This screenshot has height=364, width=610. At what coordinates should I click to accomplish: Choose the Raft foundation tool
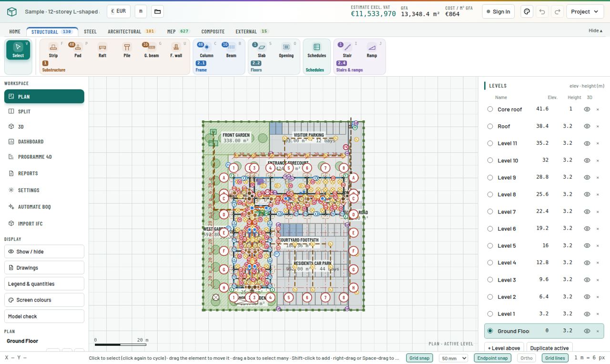pos(102,51)
